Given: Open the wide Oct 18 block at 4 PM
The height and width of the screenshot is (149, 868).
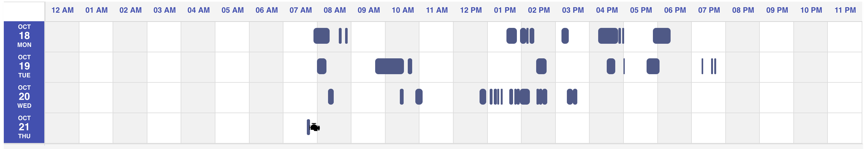Looking at the screenshot, I should [608, 36].
